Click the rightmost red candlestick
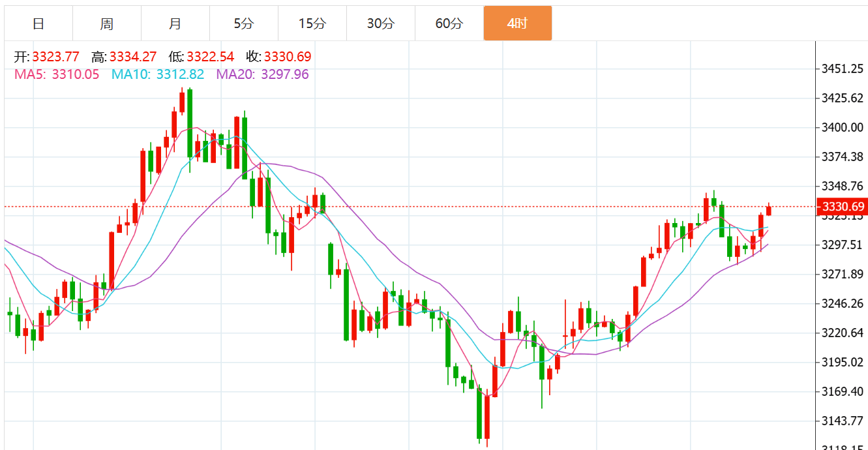The width and height of the screenshot is (868, 450). click(769, 210)
